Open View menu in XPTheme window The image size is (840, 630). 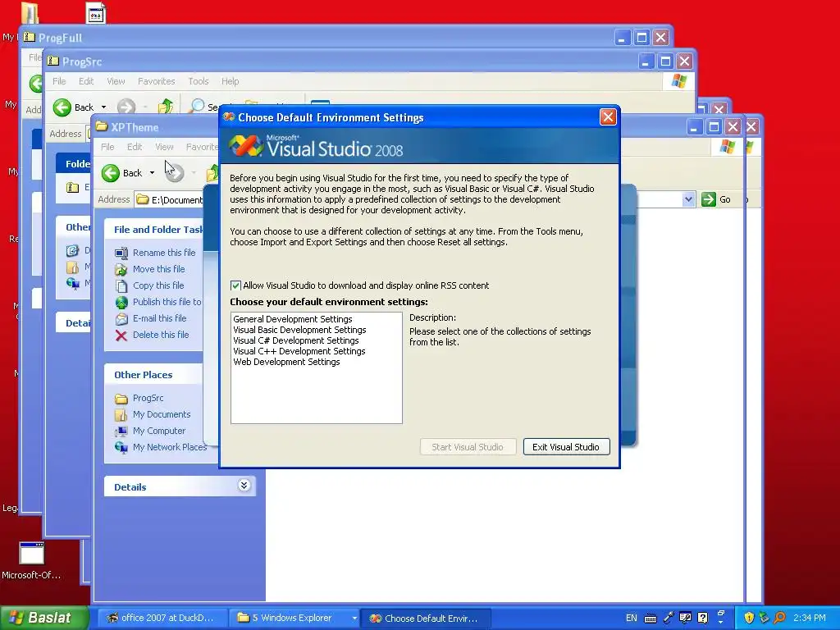pos(164,146)
